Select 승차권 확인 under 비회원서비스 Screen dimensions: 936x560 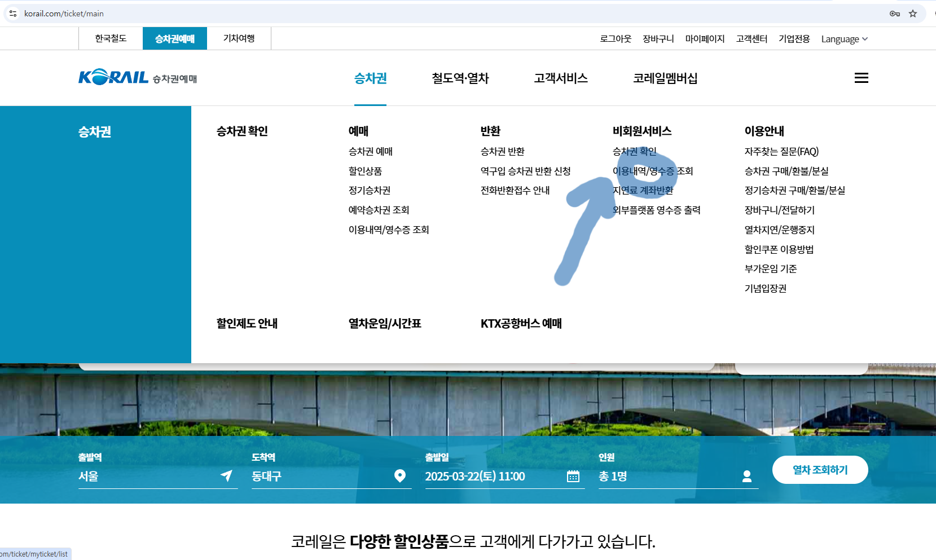point(635,151)
